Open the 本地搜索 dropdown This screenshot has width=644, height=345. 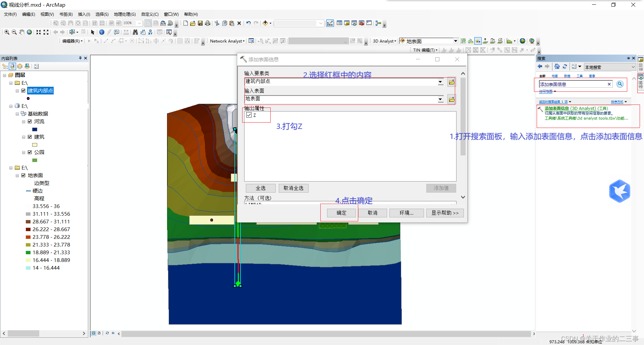(x=633, y=67)
